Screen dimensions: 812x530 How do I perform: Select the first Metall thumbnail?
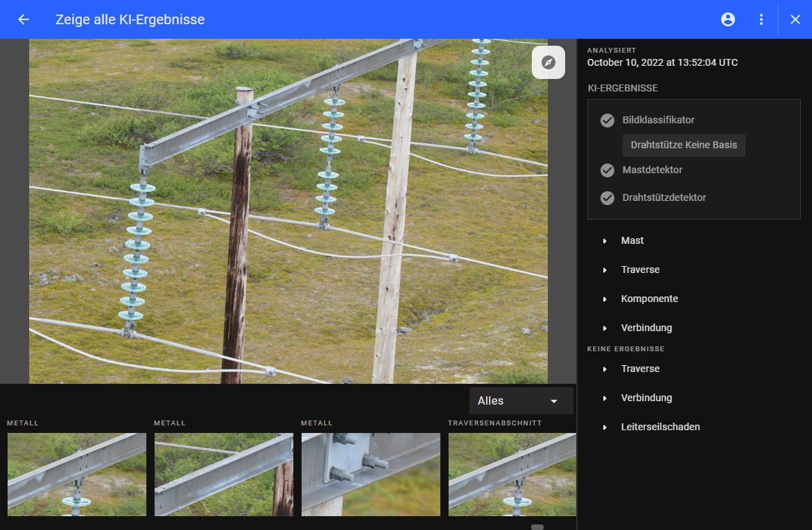[x=77, y=475]
